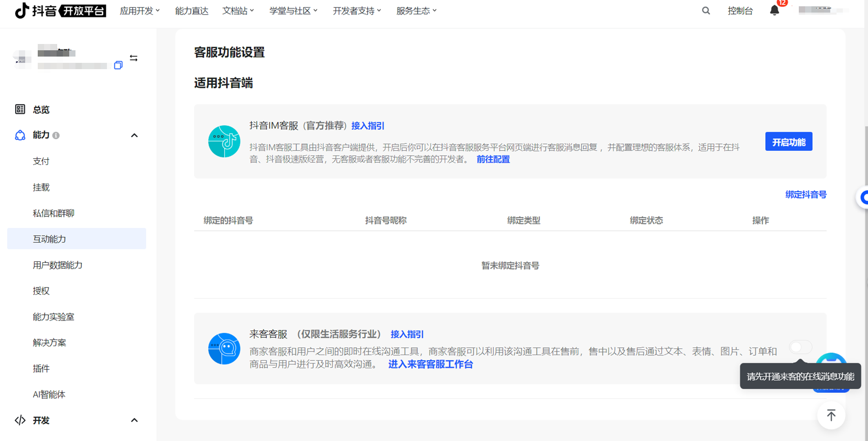
Task: Click the 总览 overview sidebar item
Action: pyautogui.click(x=41, y=109)
